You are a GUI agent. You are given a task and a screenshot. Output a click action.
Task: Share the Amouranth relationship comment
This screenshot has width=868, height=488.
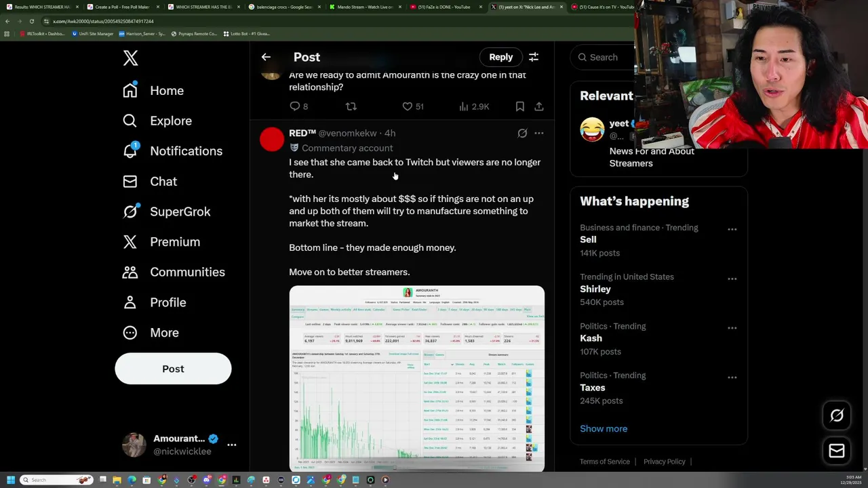538,106
